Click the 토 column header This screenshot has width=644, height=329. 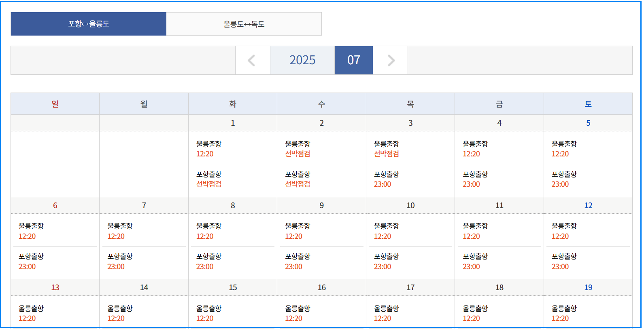click(x=588, y=104)
